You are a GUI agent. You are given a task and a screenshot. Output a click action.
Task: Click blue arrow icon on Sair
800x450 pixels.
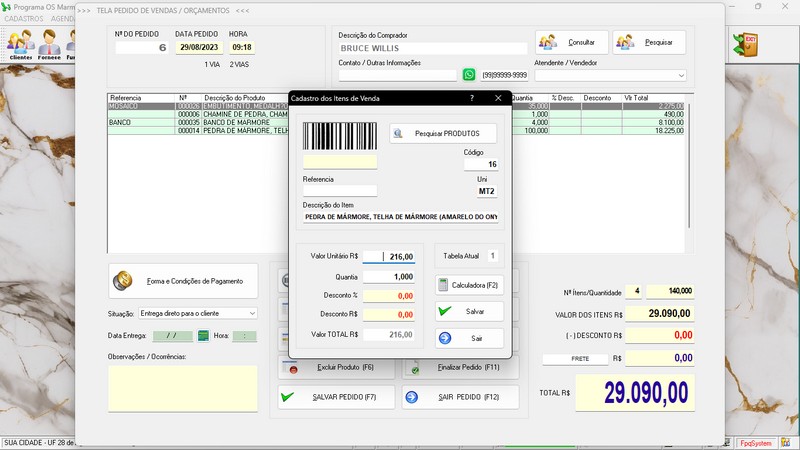point(445,338)
